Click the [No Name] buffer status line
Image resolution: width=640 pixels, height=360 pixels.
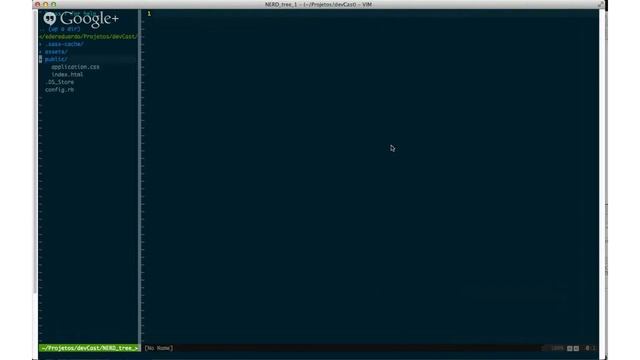point(159,348)
